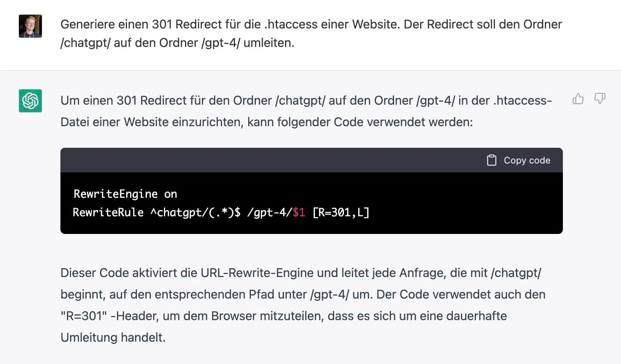621x364 pixels.
Task: Select the green ChatGPT avatar icon
Action: [x=30, y=101]
